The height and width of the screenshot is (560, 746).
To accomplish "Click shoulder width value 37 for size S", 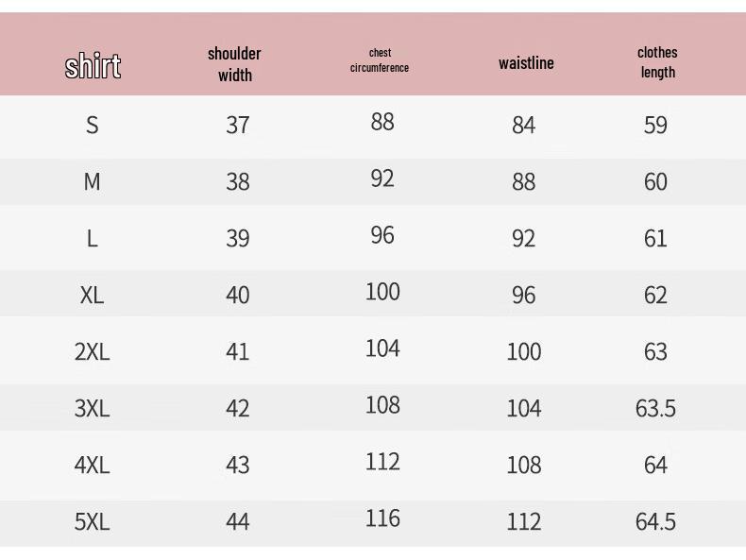I will [x=237, y=125].
